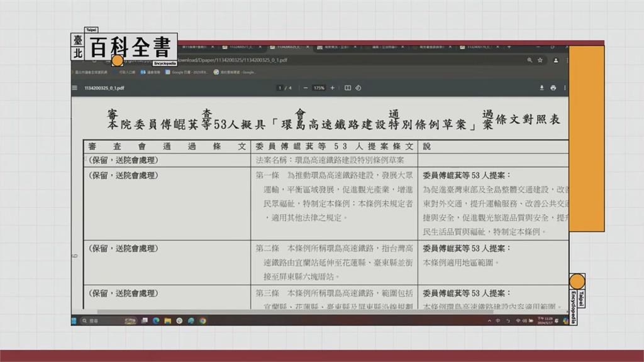Bookmark this page with the star icon
644x362 pixels.
[540, 60]
